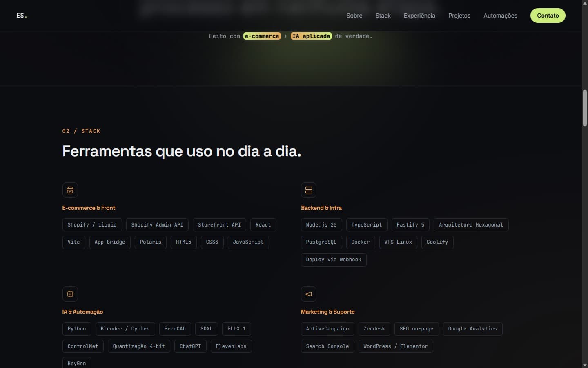This screenshot has width=588, height=368.
Task: Click the chip icon above IA & Automação
Action: pyautogui.click(x=70, y=294)
